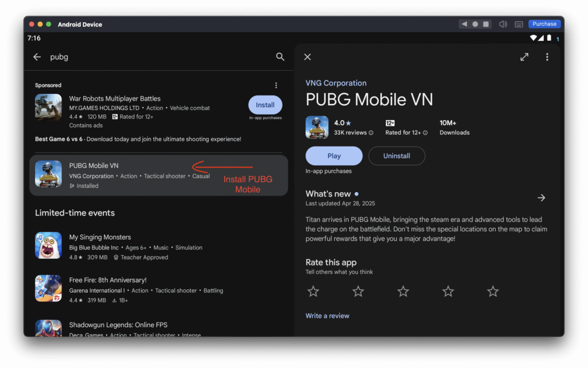This screenshot has height=368, width=588.
Task: Rate the app three stars
Action: (403, 292)
